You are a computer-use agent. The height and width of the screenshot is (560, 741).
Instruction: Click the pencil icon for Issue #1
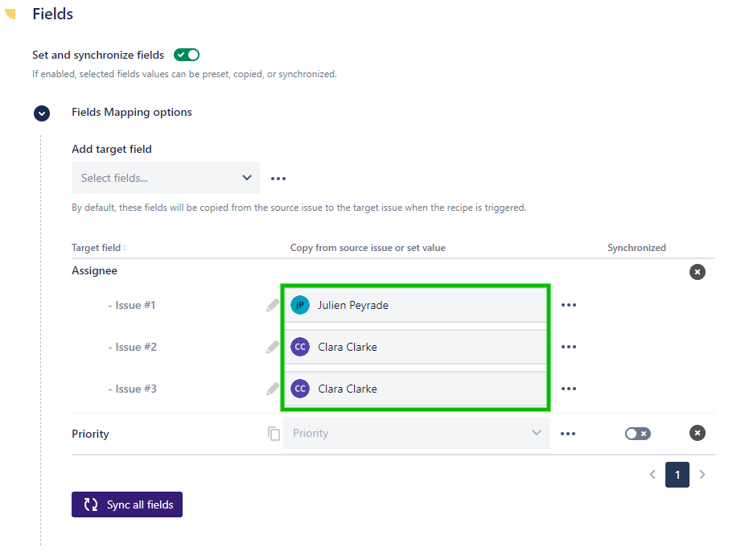(273, 306)
